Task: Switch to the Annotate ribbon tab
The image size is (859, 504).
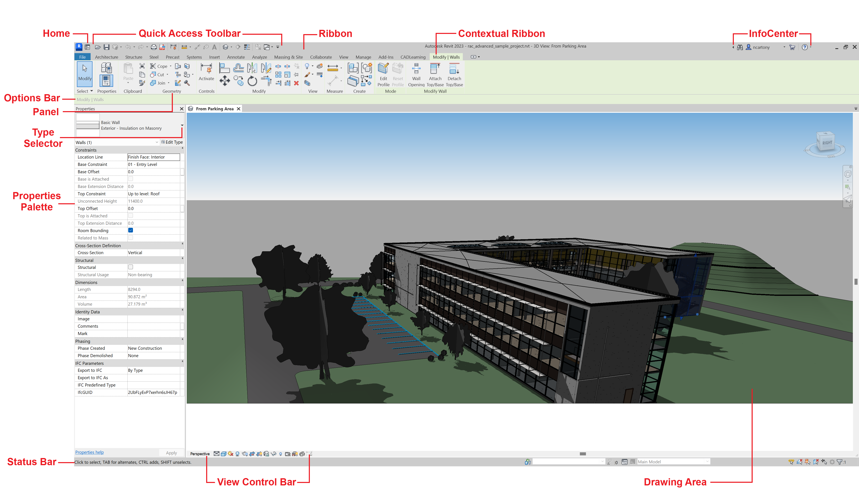Action: tap(236, 57)
